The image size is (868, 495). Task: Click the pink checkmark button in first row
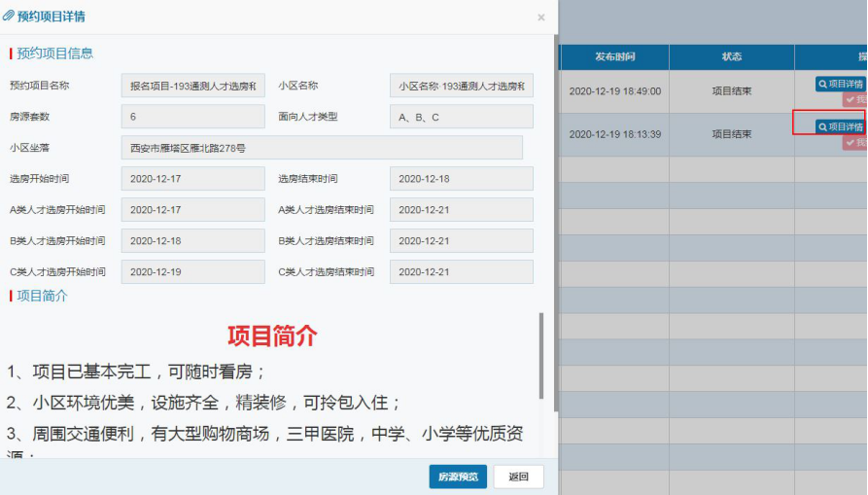point(855,100)
